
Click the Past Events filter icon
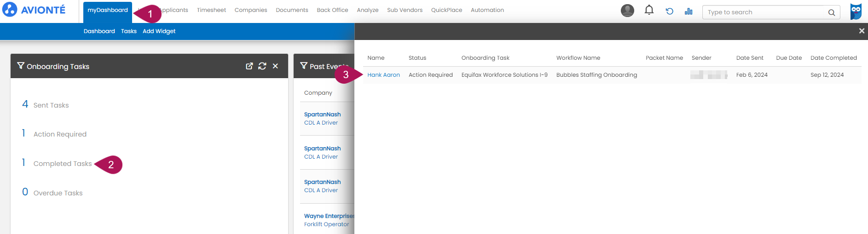point(304,66)
